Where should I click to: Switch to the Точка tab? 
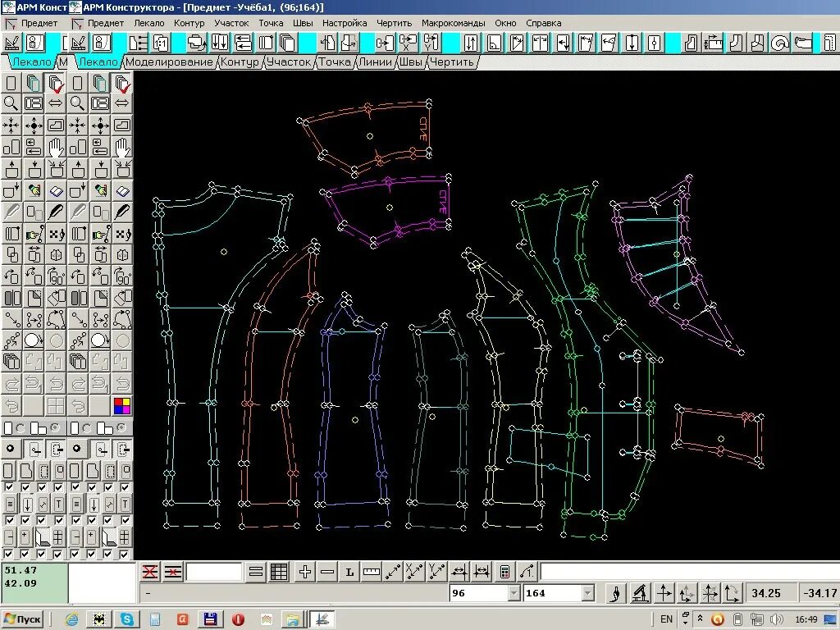point(335,62)
